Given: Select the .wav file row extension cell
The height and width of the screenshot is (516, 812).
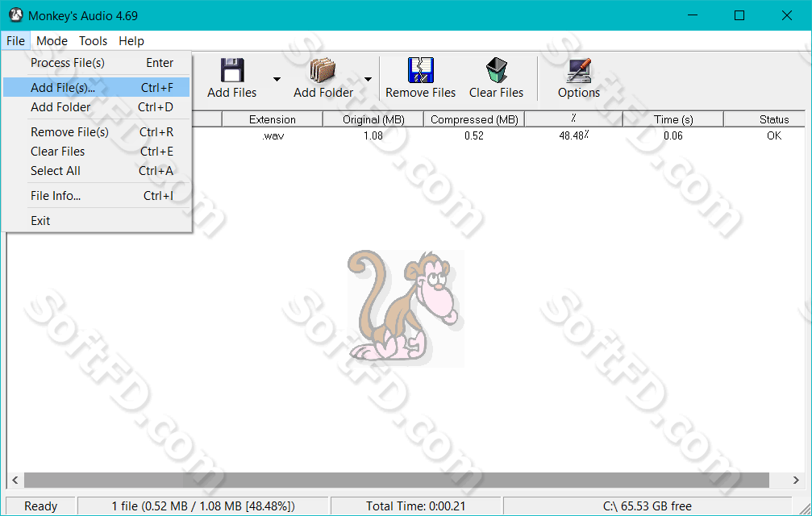Looking at the screenshot, I should (273, 135).
